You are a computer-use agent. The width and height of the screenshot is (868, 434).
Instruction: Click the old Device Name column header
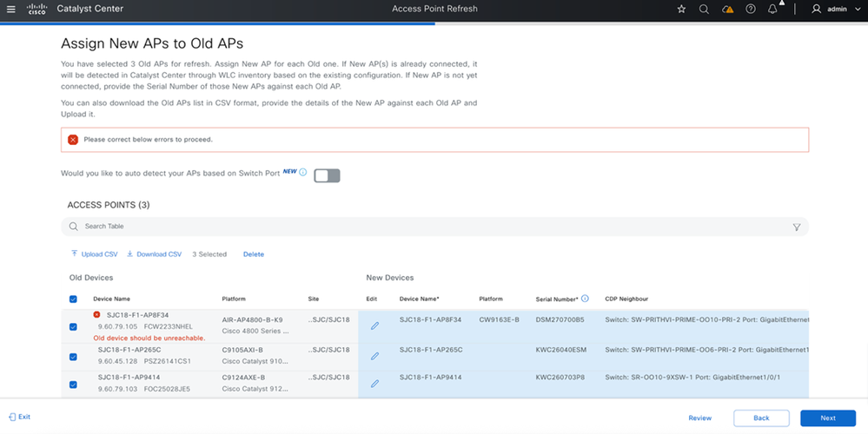[x=112, y=299]
